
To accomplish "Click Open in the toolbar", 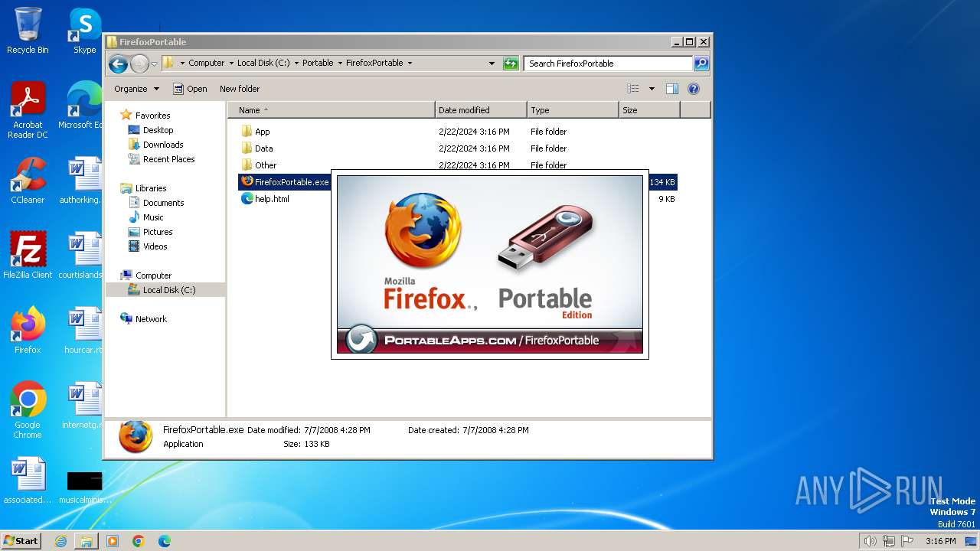I will (190, 89).
